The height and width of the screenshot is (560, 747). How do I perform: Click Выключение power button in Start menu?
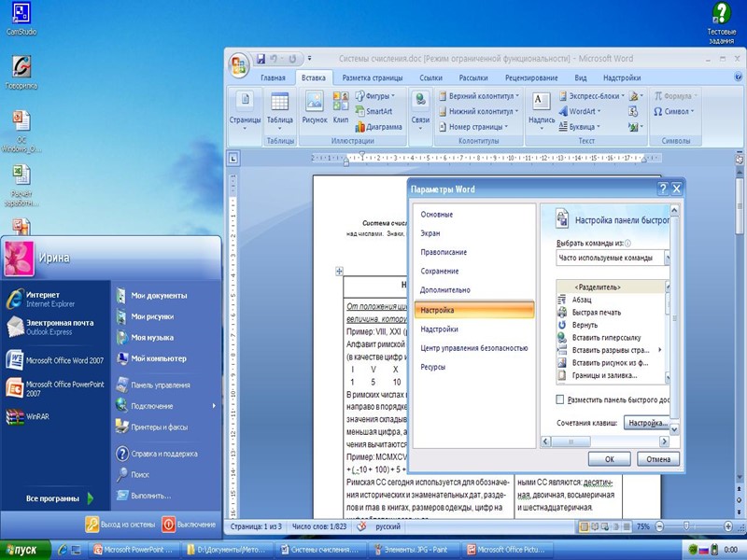tap(189, 525)
